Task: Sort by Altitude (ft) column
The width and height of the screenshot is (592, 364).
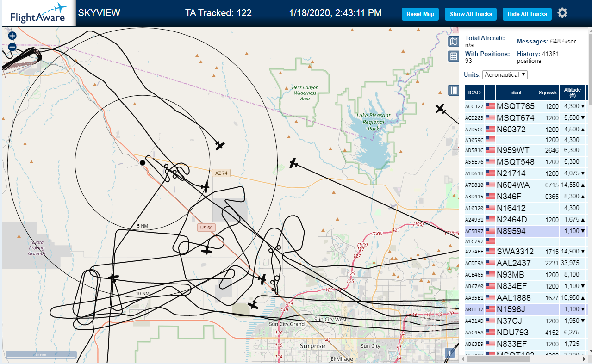Action: pyautogui.click(x=573, y=93)
